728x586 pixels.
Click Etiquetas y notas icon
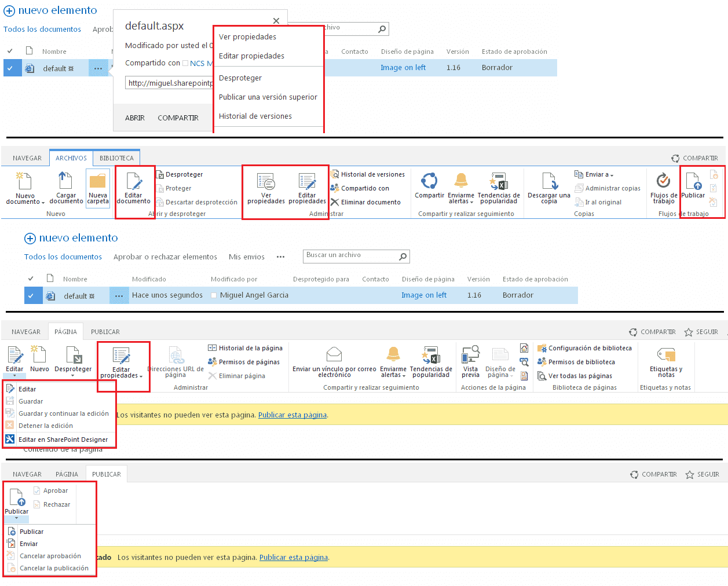pyautogui.click(x=666, y=354)
